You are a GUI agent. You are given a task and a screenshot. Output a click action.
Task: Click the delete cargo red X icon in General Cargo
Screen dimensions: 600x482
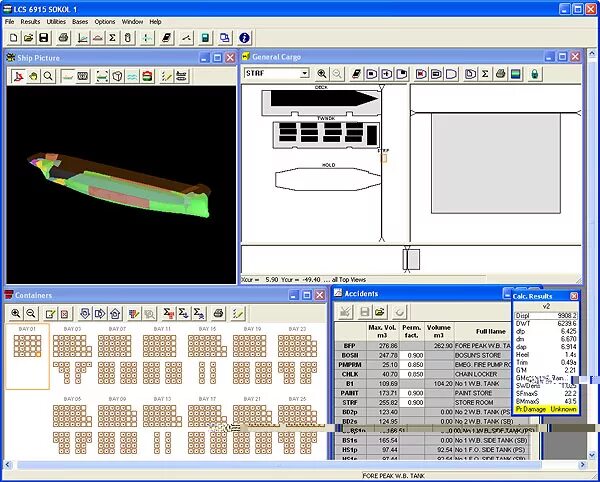click(421, 74)
